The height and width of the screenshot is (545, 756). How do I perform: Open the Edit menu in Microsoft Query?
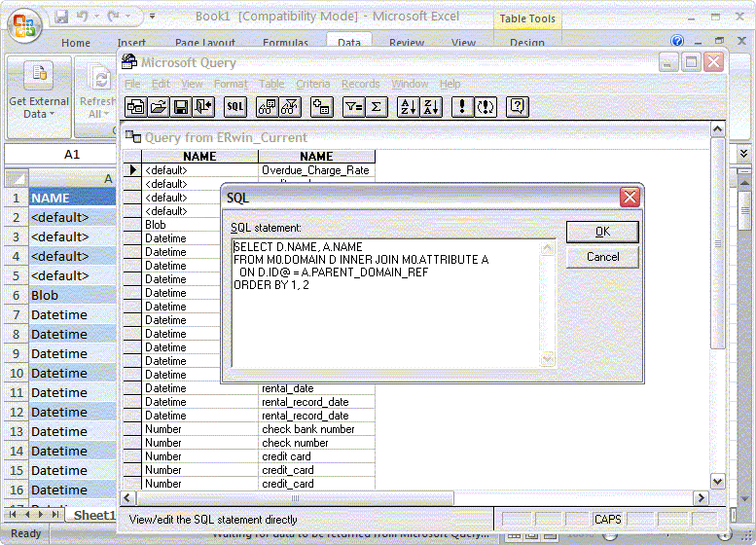[161, 84]
